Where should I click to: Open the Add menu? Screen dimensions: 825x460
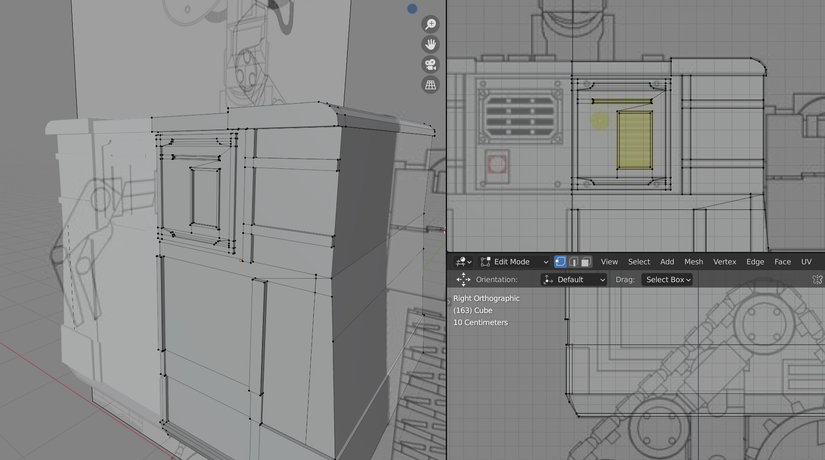667,262
